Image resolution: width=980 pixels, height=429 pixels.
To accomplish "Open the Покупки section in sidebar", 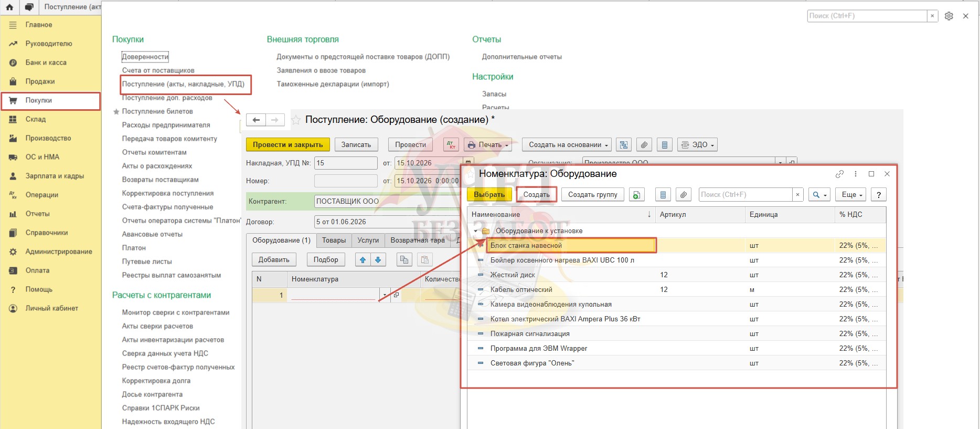I will 51,101.
